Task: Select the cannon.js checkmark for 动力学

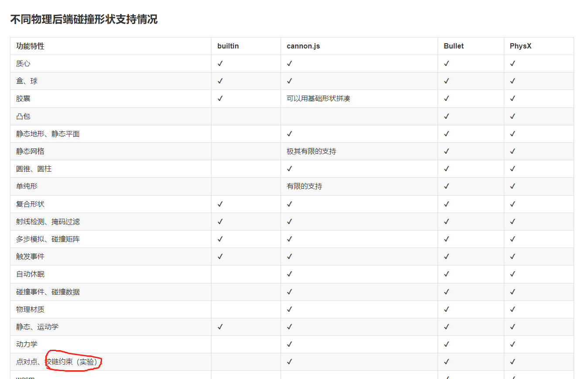Action: (x=290, y=345)
